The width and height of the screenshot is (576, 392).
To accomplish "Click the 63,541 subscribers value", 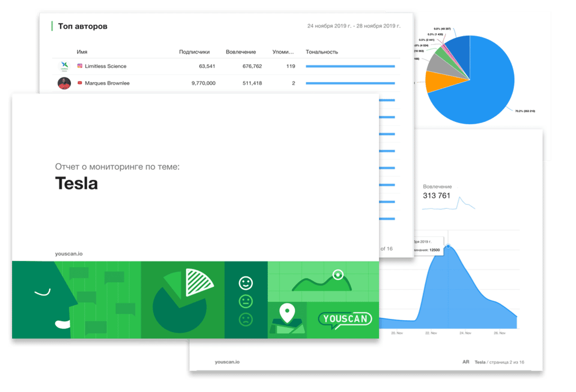I will click(x=207, y=66).
